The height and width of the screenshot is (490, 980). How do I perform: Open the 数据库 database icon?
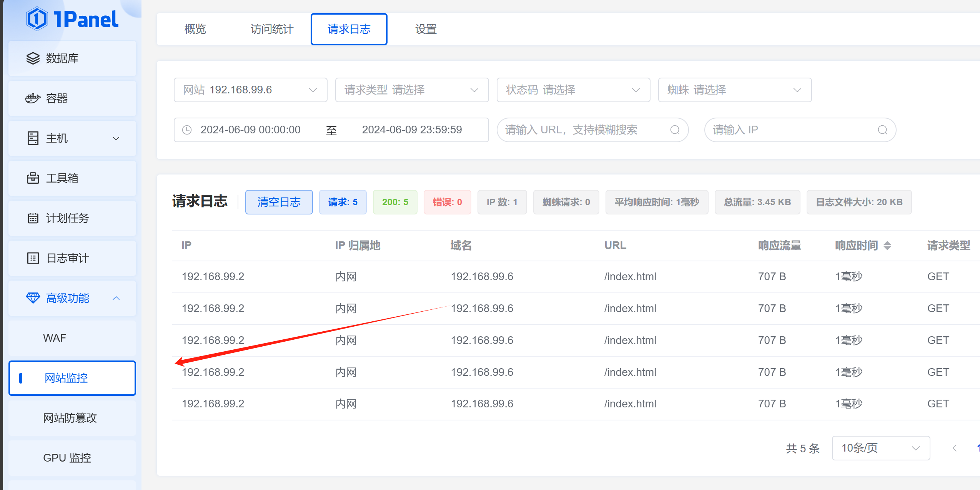pyautogui.click(x=33, y=58)
